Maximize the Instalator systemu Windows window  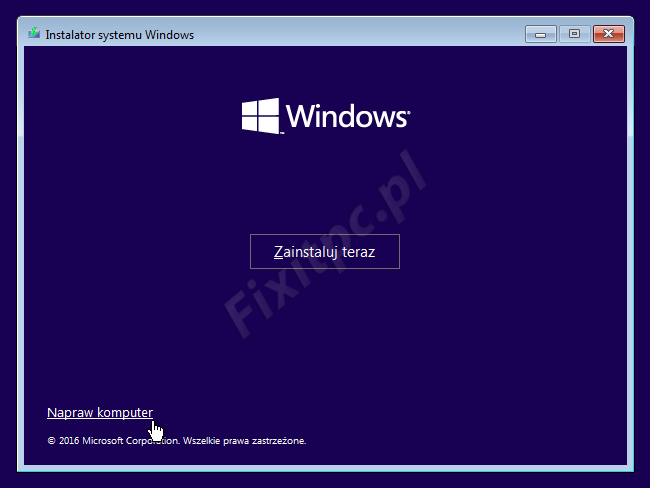pos(574,34)
